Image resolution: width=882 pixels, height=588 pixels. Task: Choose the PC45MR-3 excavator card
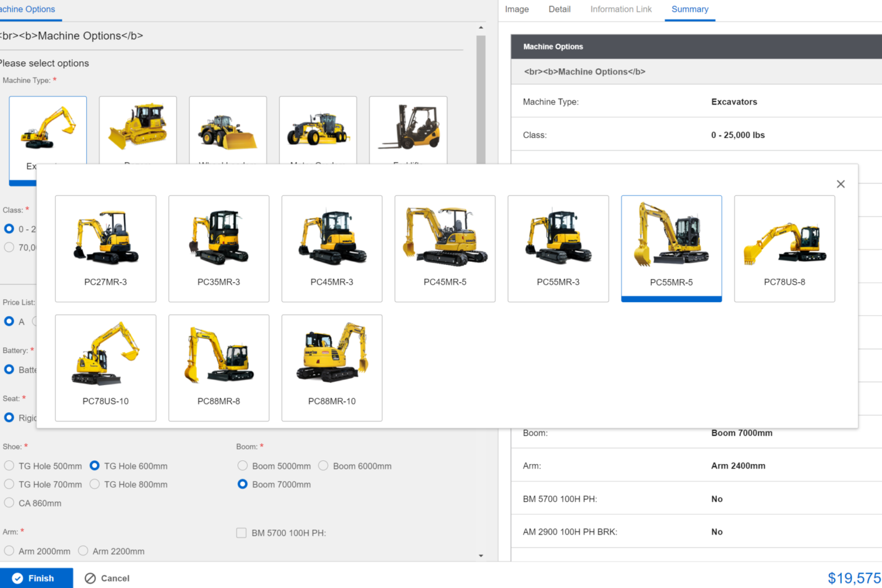[x=332, y=249]
